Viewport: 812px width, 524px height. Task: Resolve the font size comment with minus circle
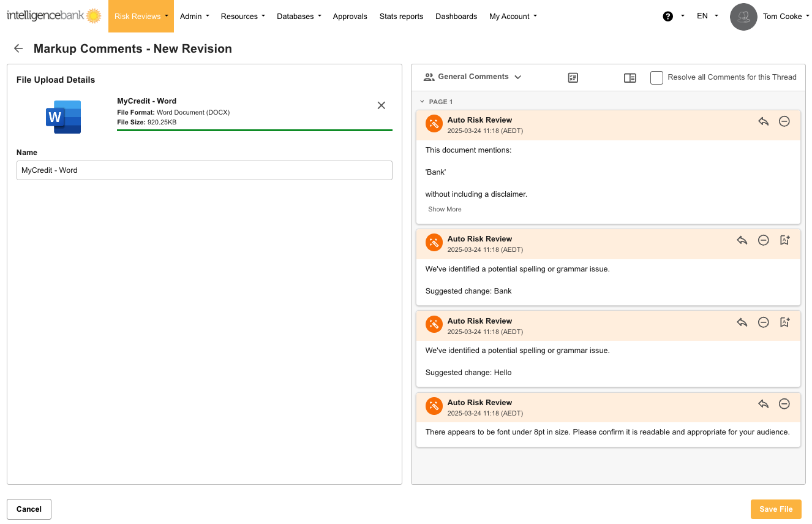coord(784,404)
